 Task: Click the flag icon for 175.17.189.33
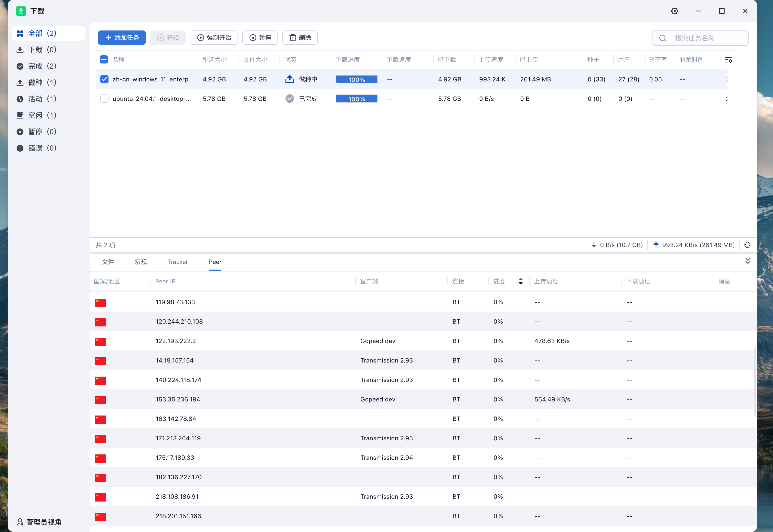pos(100,458)
